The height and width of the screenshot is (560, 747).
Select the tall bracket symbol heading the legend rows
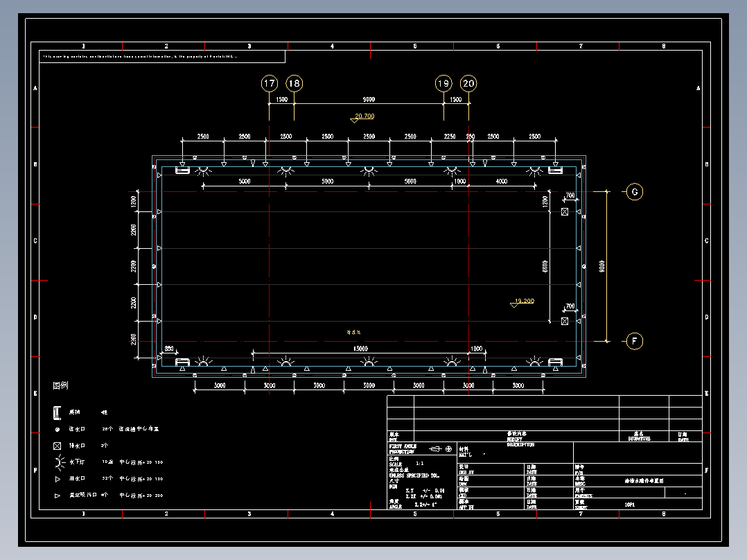click(x=57, y=413)
